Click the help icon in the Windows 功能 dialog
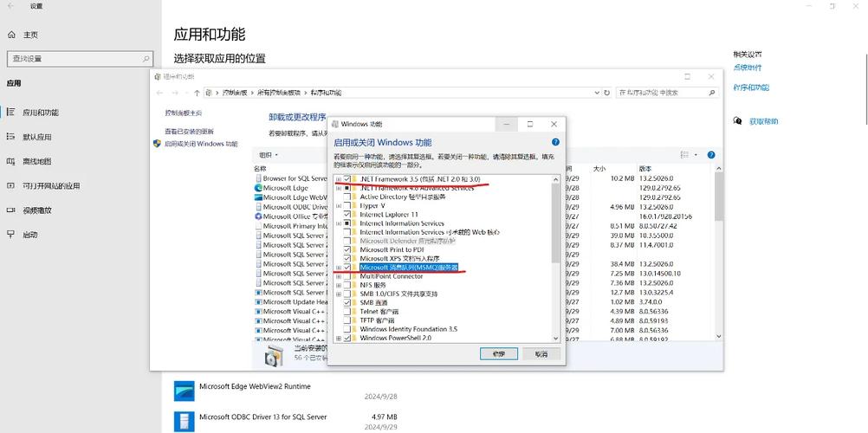 [555, 142]
